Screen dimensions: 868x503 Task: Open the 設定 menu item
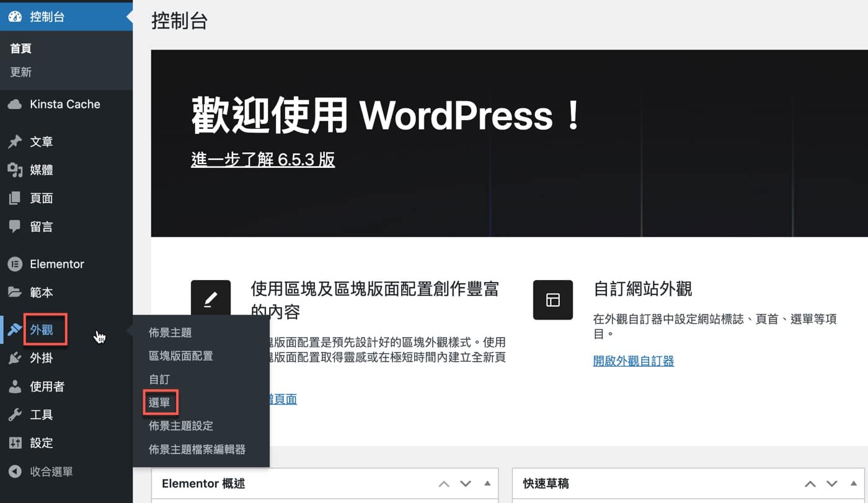66,443
